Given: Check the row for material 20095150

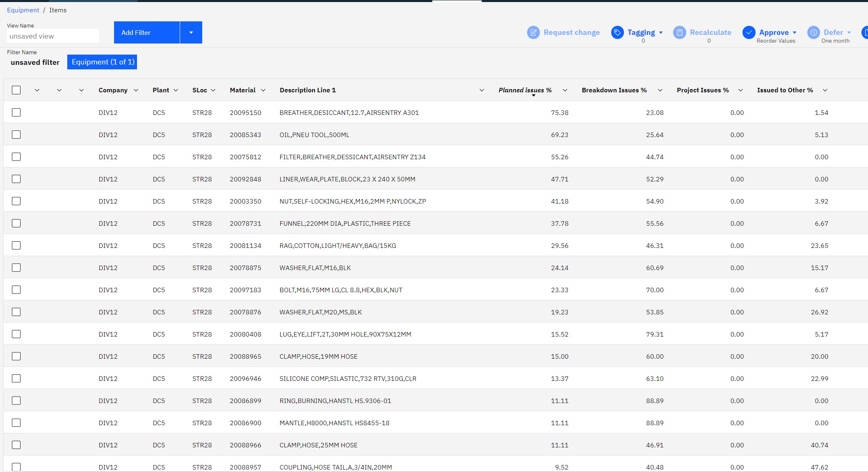Looking at the screenshot, I should coord(16,112).
